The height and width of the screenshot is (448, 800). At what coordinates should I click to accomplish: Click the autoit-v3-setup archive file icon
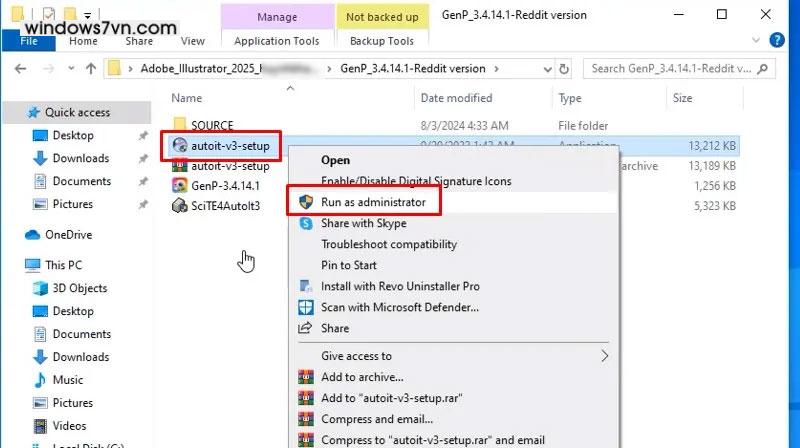pos(180,166)
